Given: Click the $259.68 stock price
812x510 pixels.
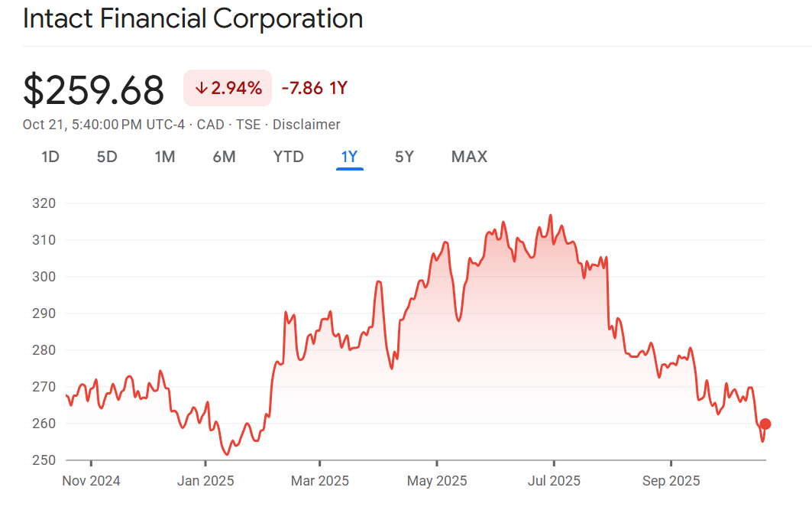Looking at the screenshot, I should 94,89.
